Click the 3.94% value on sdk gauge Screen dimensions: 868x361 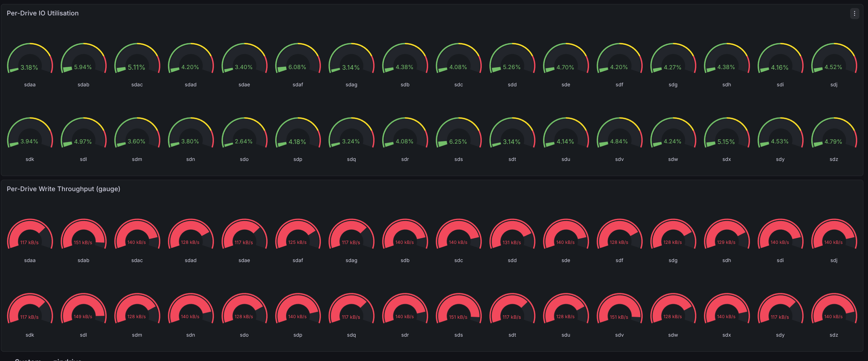pos(29,141)
